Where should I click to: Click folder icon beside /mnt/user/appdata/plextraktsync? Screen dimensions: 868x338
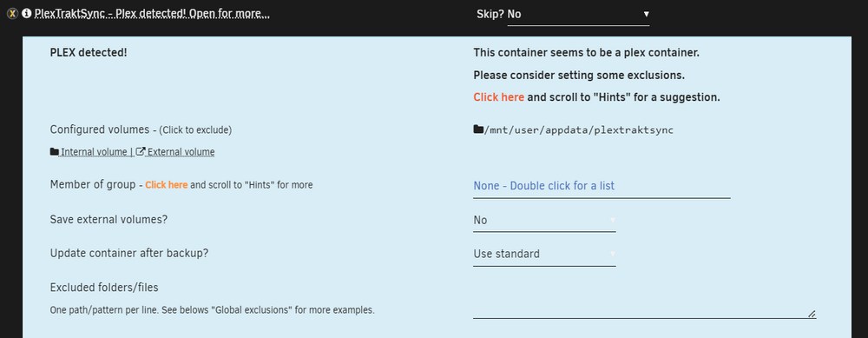tap(478, 129)
